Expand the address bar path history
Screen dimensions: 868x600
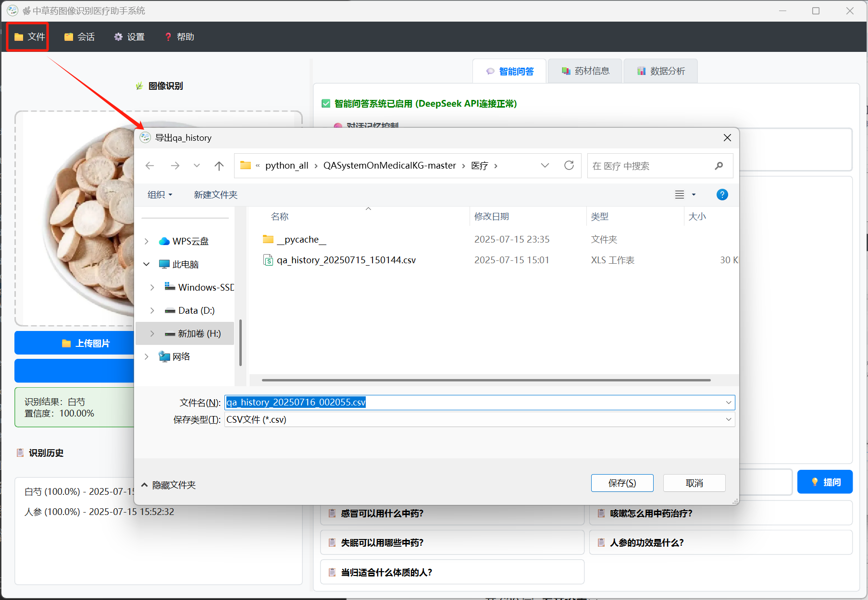click(x=545, y=166)
